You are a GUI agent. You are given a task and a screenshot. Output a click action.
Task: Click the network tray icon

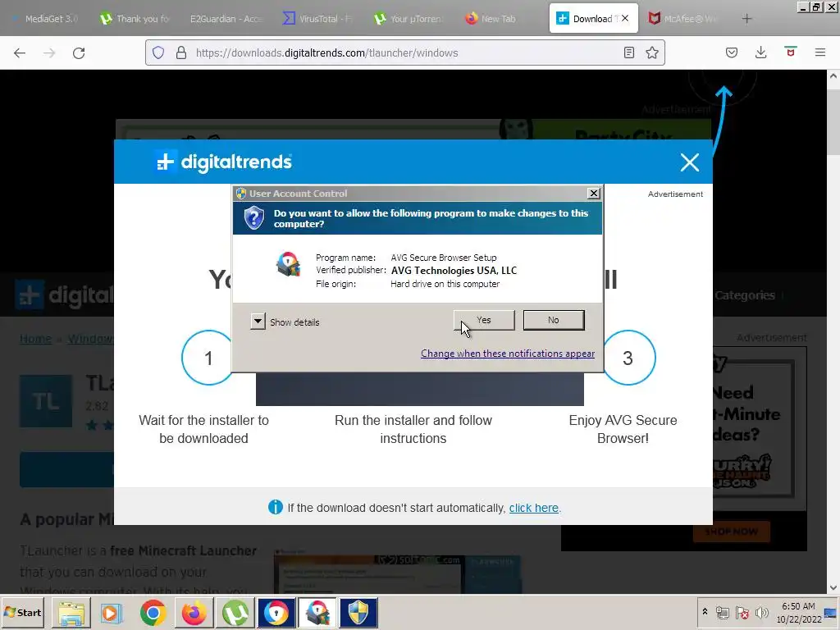point(723,612)
